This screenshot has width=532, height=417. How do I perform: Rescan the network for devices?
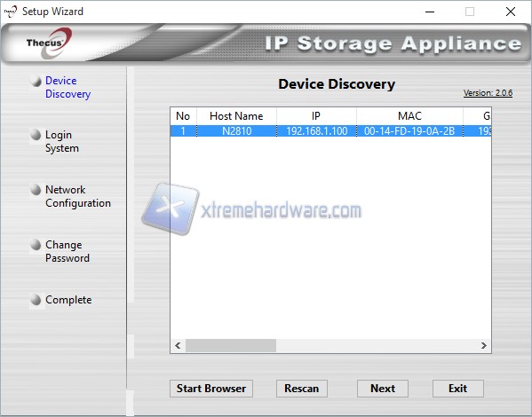coord(302,389)
